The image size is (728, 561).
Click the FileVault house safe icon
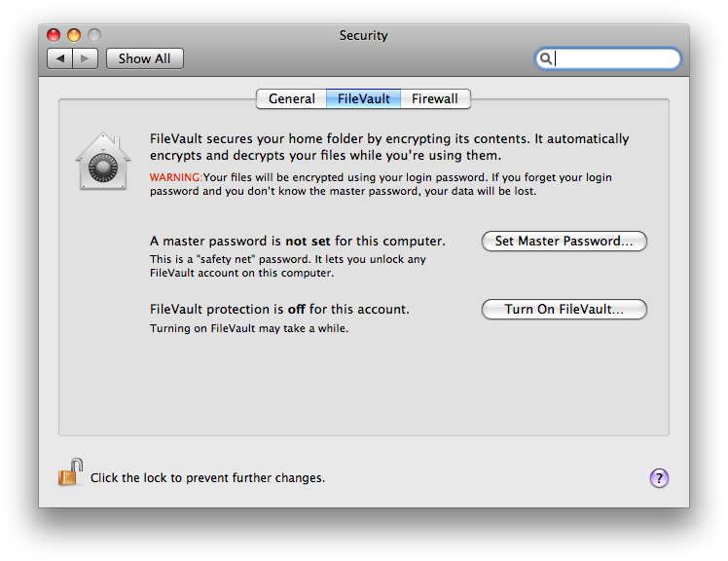(103, 162)
